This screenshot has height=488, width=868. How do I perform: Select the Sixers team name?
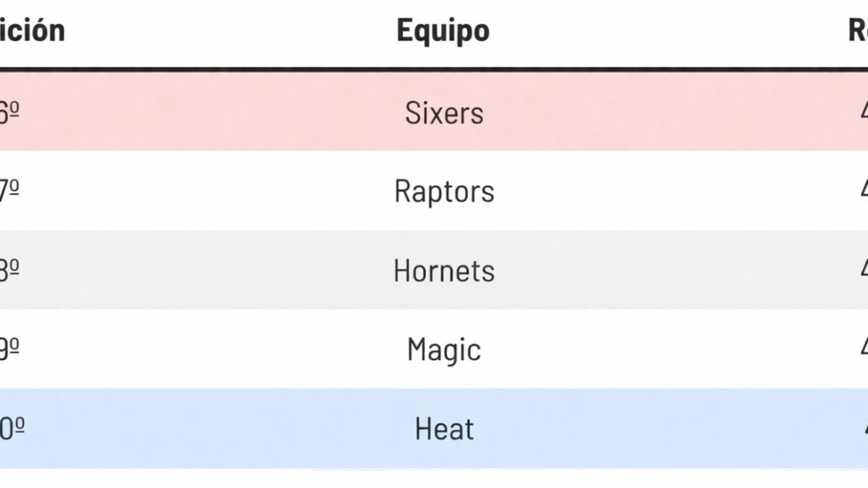coord(444,113)
